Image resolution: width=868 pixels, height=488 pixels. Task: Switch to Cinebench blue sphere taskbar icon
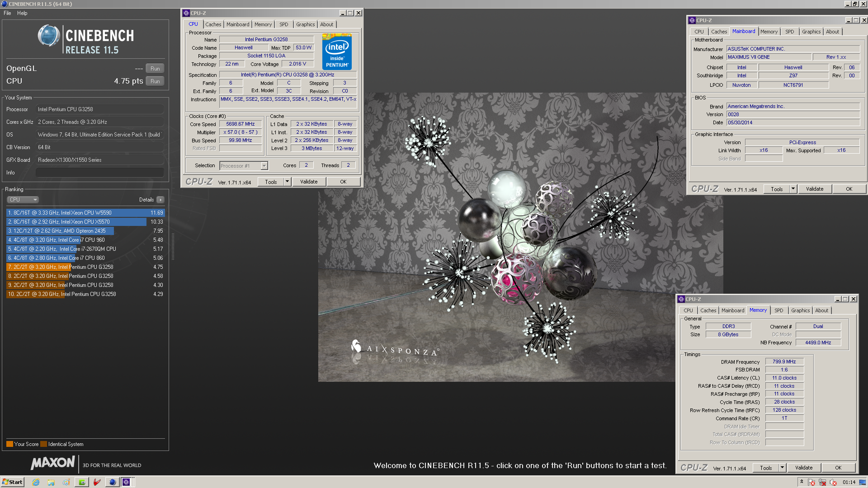tap(112, 482)
